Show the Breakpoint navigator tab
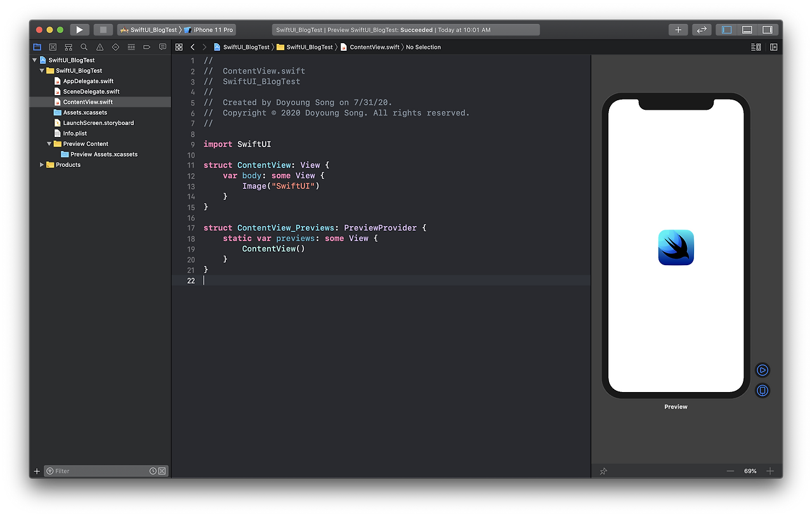Viewport: 812px width, 517px height. pyautogui.click(x=147, y=47)
